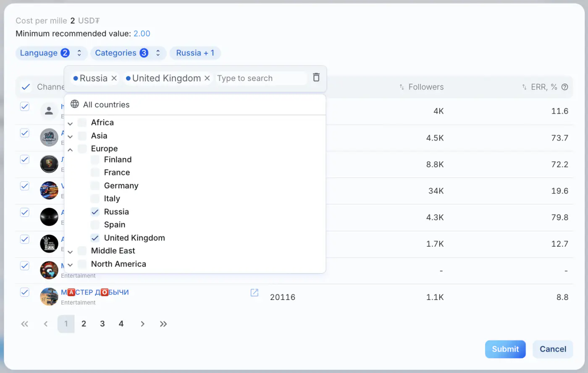Go to page 4
588x373 pixels.
tap(121, 324)
